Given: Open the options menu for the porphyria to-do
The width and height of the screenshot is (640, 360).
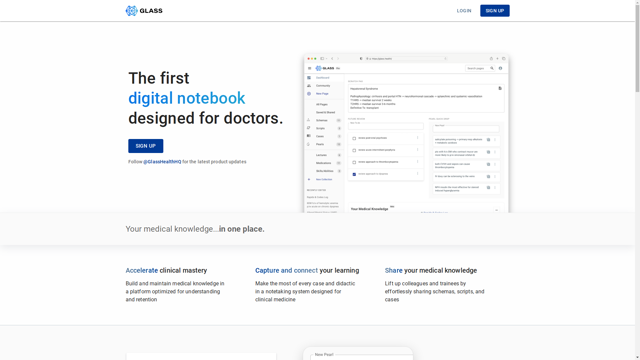Looking at the screenshot, I should [x=418, y=149].
